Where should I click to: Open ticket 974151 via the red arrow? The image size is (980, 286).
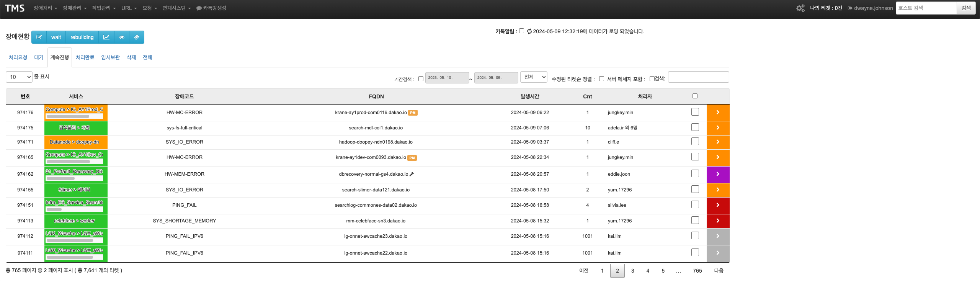tap(718, 205)
